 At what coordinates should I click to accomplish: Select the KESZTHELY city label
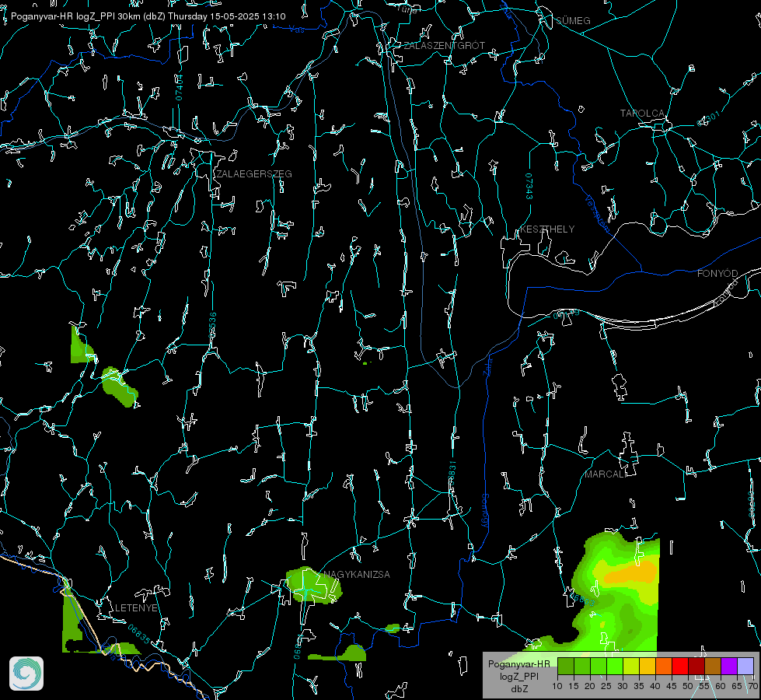click(x=547, y=229)
